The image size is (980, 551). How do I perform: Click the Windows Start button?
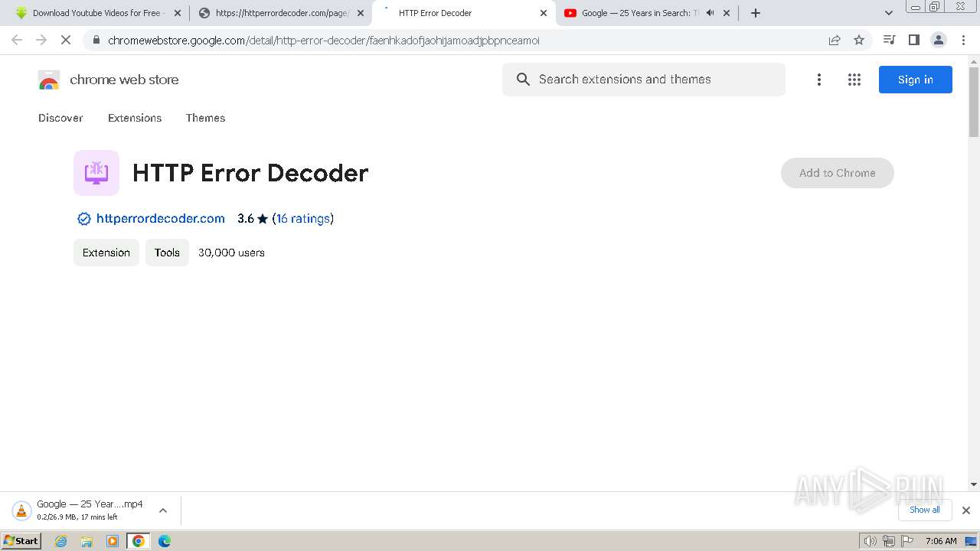tap(21, 541)
